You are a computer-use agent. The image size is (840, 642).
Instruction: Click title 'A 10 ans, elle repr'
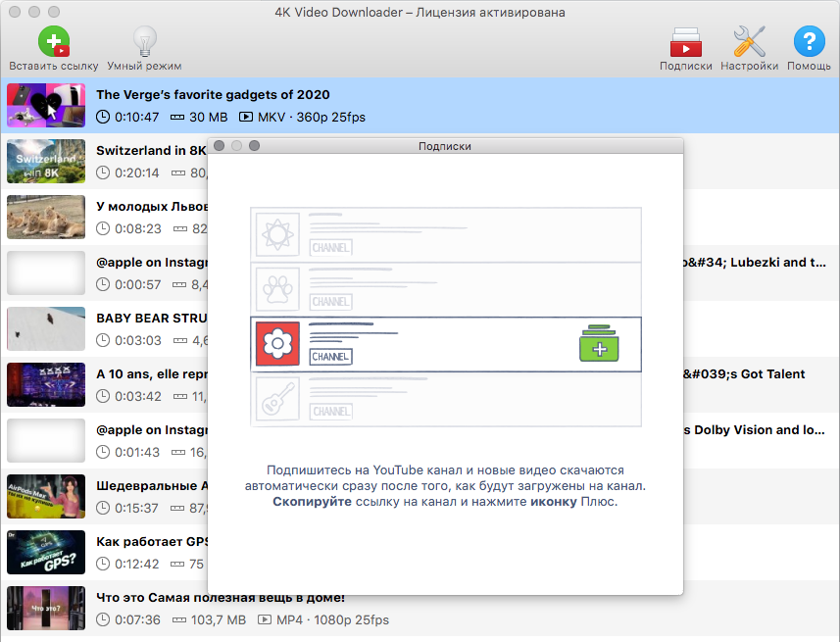point(152,374)
